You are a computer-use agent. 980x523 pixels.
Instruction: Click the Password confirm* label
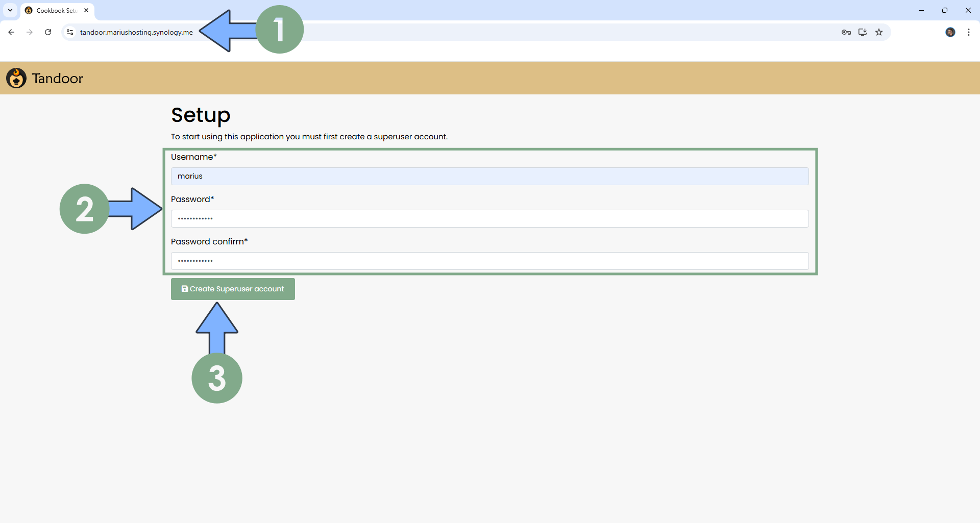click(209, 241)
